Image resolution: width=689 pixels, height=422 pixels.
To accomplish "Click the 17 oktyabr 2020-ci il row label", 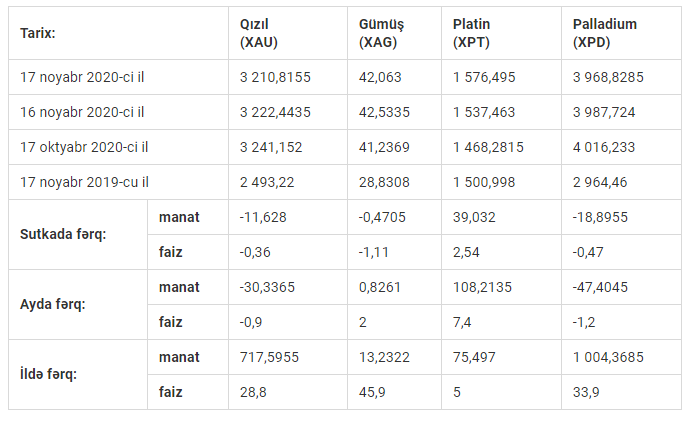I will pos(84,147).
